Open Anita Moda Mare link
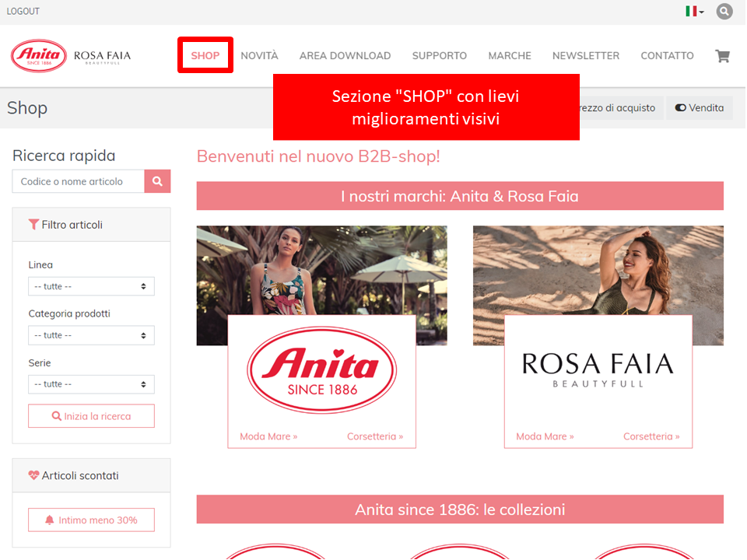Image resolution: width=747 pixels, height=560 pixels. coord(268,436)
